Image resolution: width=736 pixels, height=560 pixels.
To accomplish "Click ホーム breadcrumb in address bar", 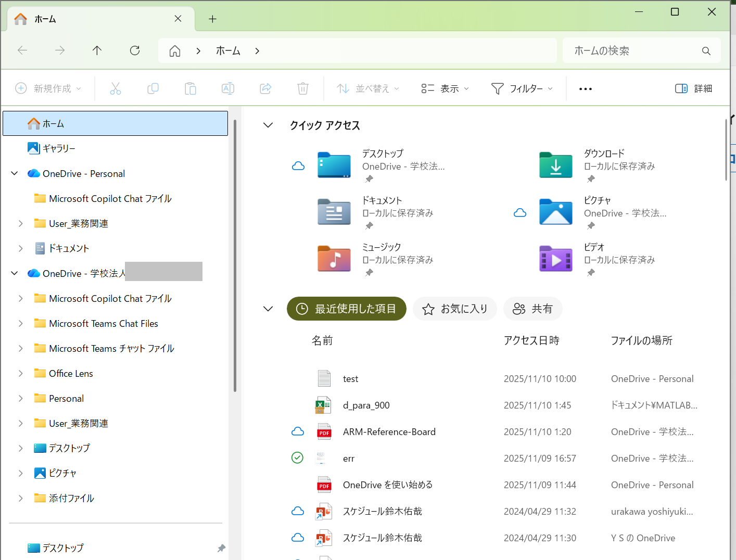I will 228,51.
